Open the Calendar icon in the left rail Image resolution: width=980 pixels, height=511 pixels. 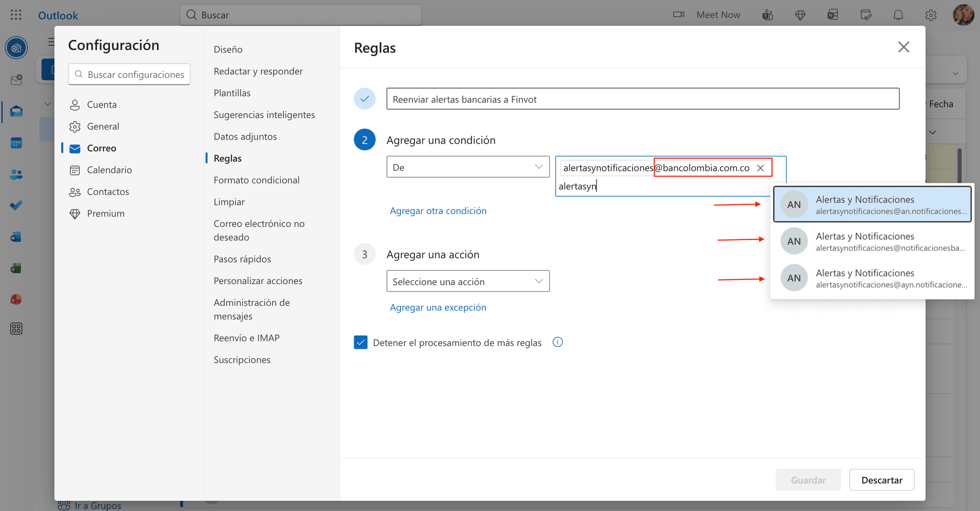(x=16, y=143)
